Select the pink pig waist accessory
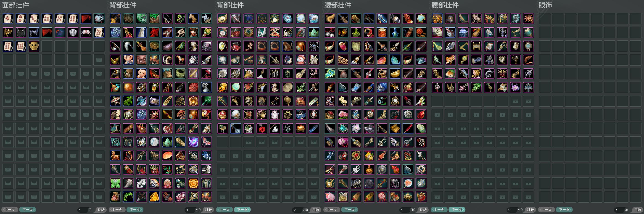 coord(330,197)
